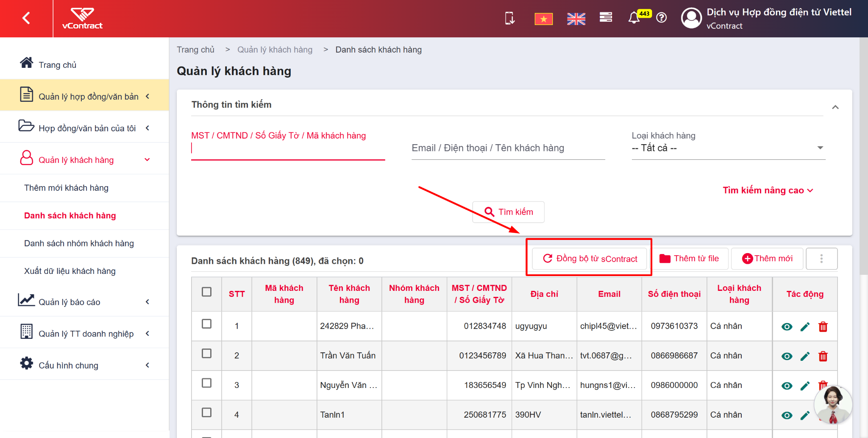
Task: Delete customer Trần Văn Tuấn with trash icon
Action: pyautogui.click(x=823, y=356)
